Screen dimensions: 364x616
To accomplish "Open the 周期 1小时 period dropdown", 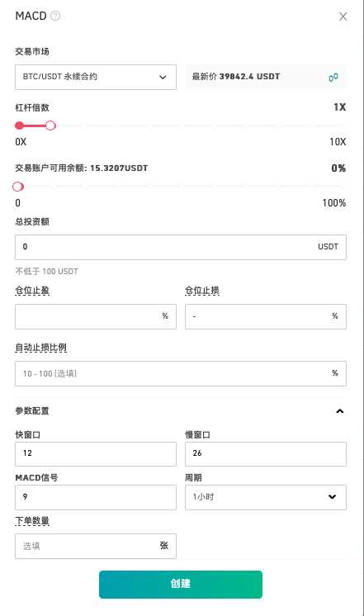I will tap(266, 497).
